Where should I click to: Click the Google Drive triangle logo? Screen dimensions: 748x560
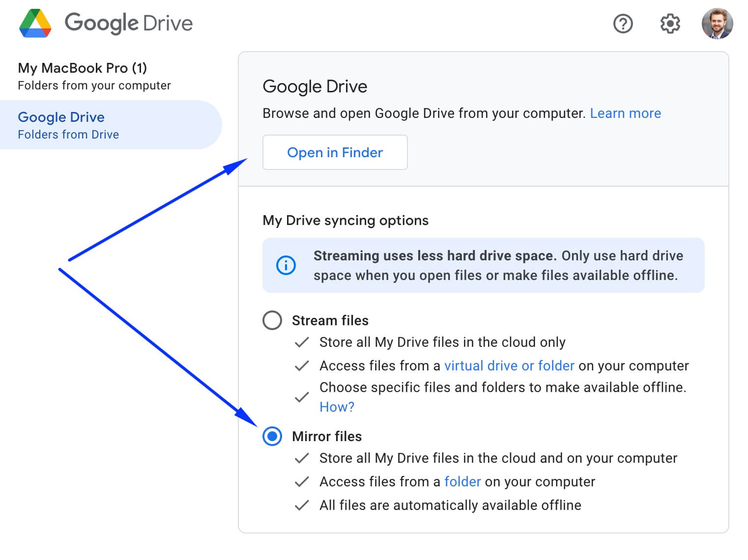click(35, 23)
